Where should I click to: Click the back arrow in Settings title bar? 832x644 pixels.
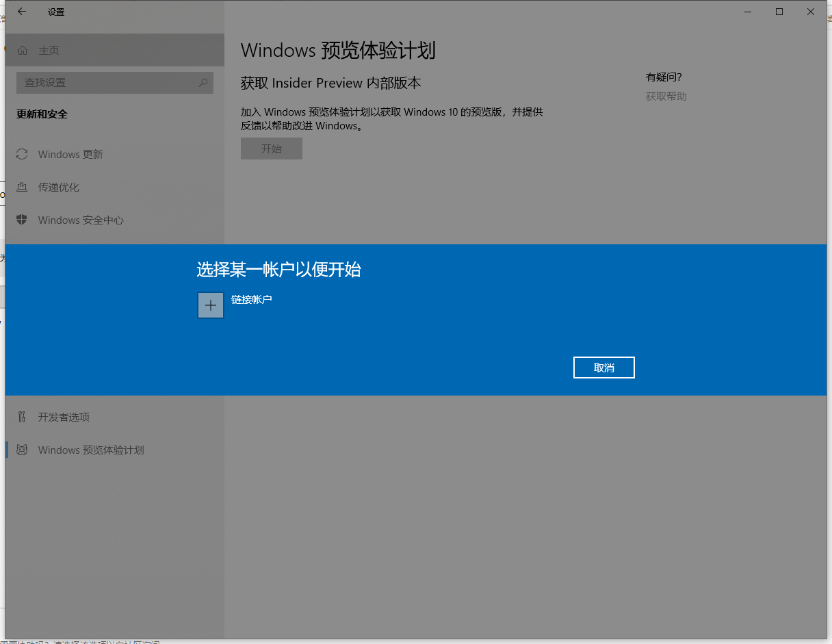[x=22, y=12]
